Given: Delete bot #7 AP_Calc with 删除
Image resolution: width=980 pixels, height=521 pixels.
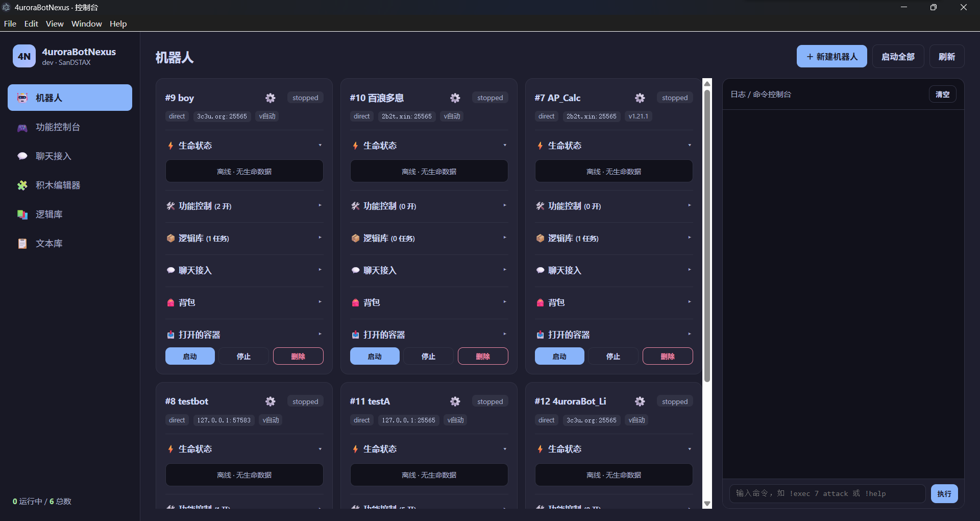Looking at the screenshot, I should tap(668, 356).
